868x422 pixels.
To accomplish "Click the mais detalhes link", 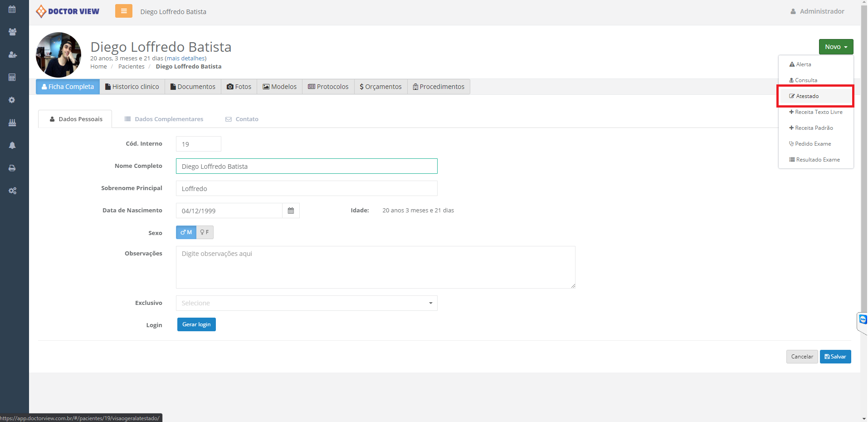I will coord(185,59).
